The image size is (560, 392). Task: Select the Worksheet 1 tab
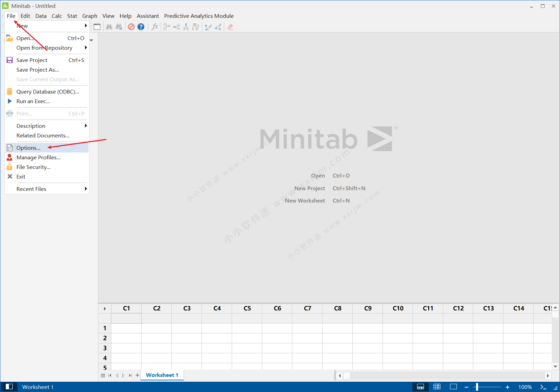[x=162, y=375]
